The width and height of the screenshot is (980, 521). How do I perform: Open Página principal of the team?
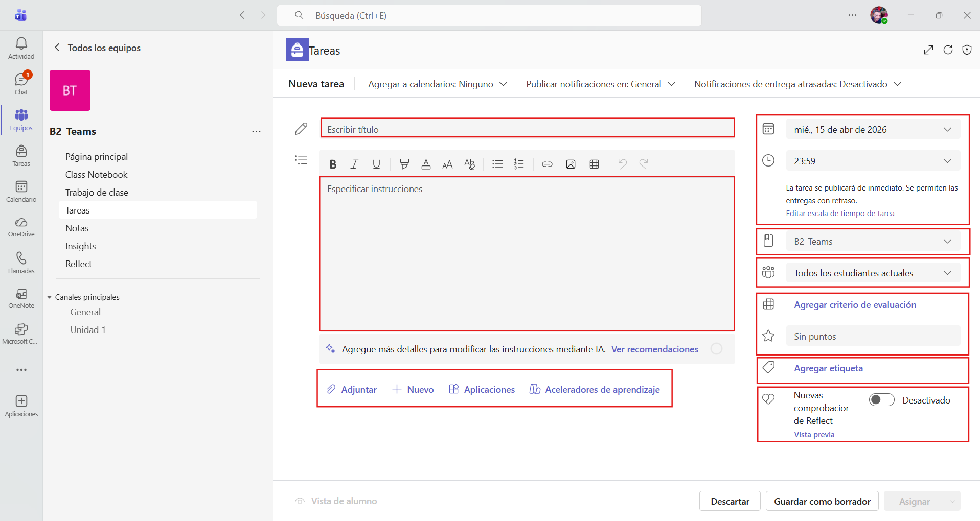point(97,156)
